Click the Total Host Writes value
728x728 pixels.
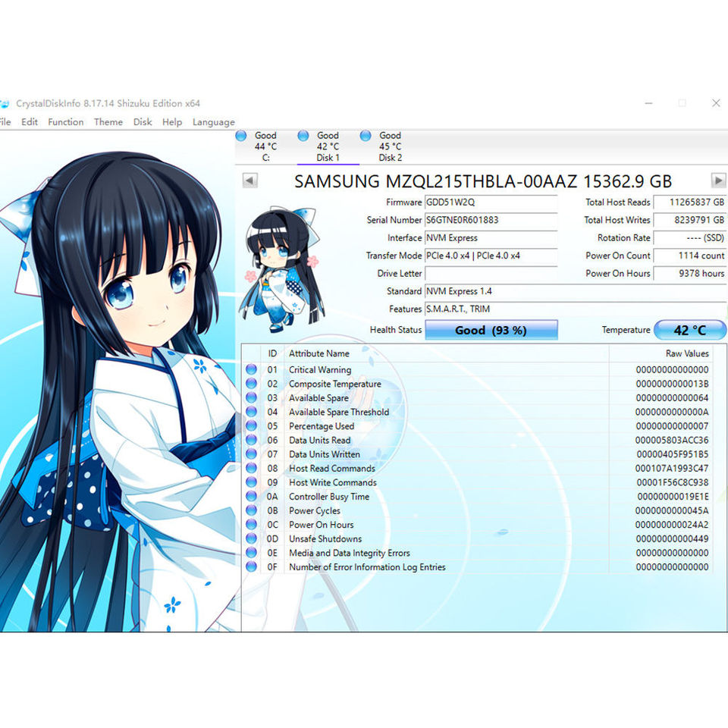pos(690,220)
